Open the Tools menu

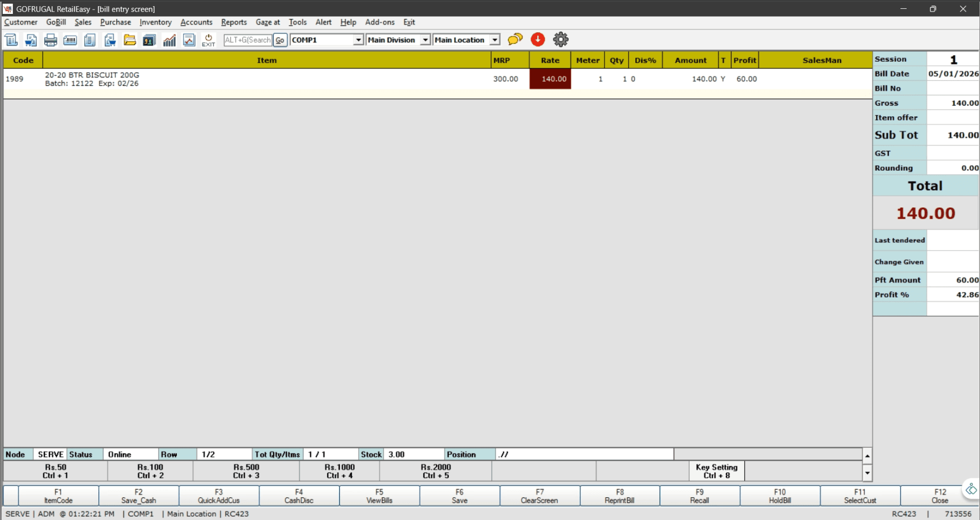pos(298,22)
